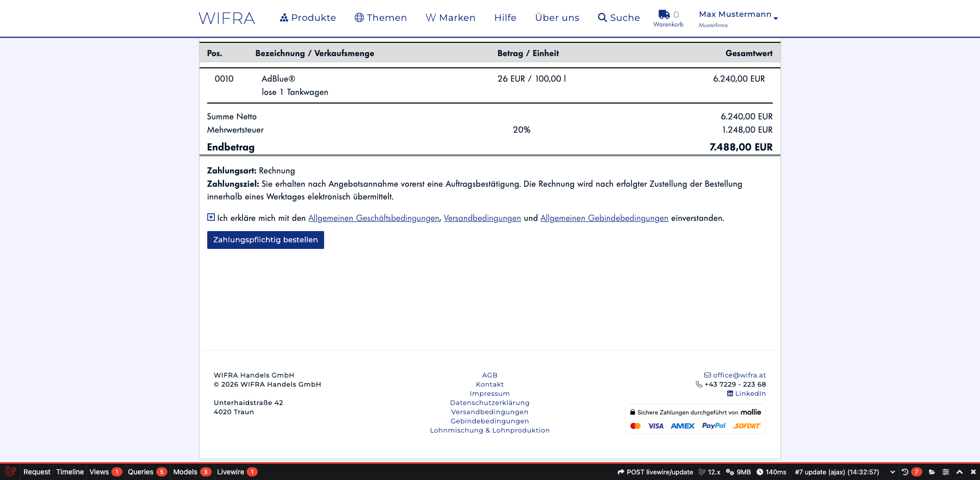Click the Warenkorb shopping cart icon
This screenshot has width=980, height=480.
(665, 15)
